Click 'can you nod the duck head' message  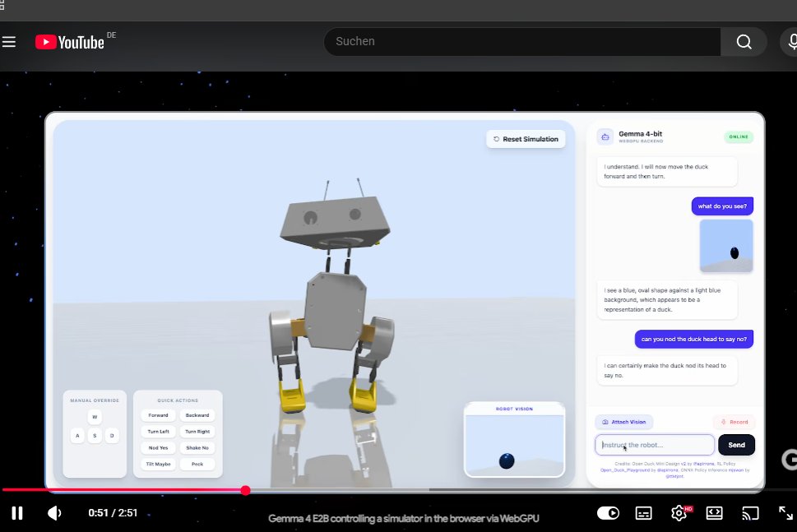click(694, 339)
